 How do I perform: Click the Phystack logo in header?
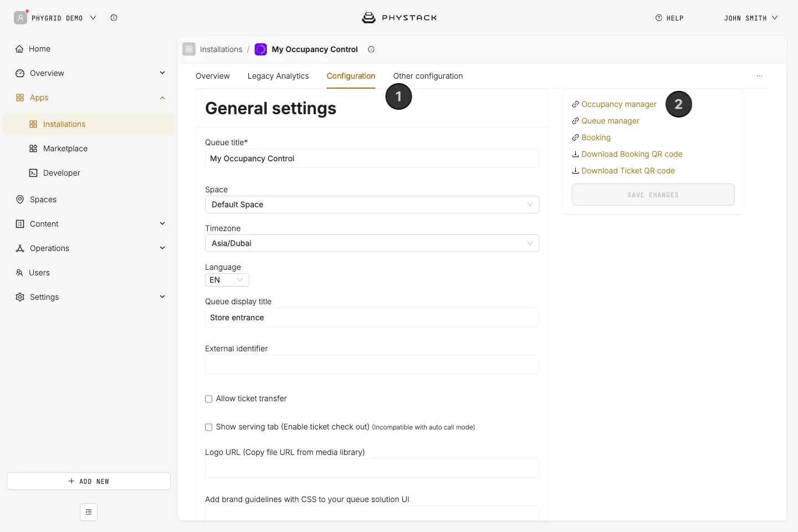tap(399, 18)
